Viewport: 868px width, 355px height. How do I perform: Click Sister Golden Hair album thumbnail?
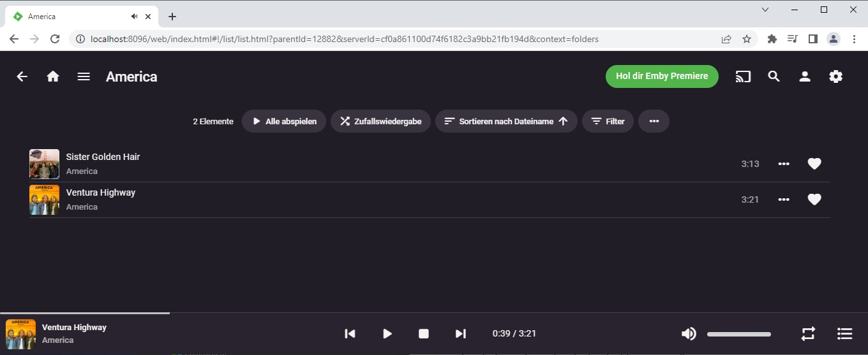(44, 164)
